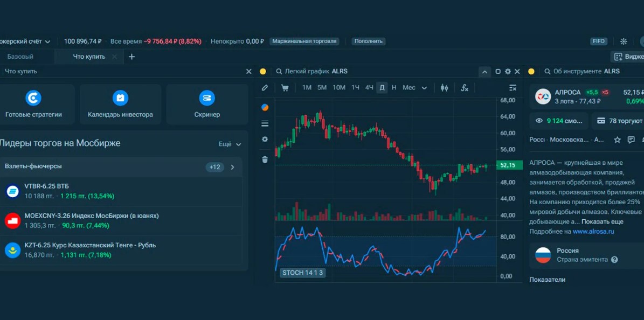Click Московска... breadcrumb in instrument panel
Image resolution: width=644 pixels, height=320 pixels.
pos(569,140)
